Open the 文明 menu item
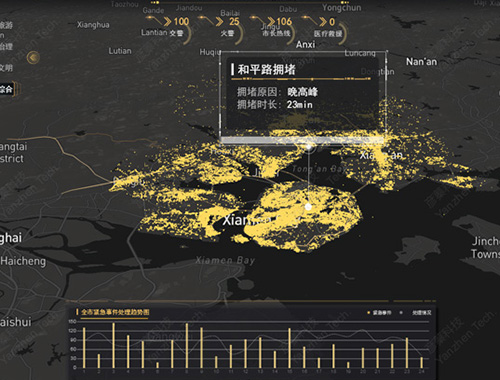This screenshot has width=500, height=380. [x=6, y=68]
